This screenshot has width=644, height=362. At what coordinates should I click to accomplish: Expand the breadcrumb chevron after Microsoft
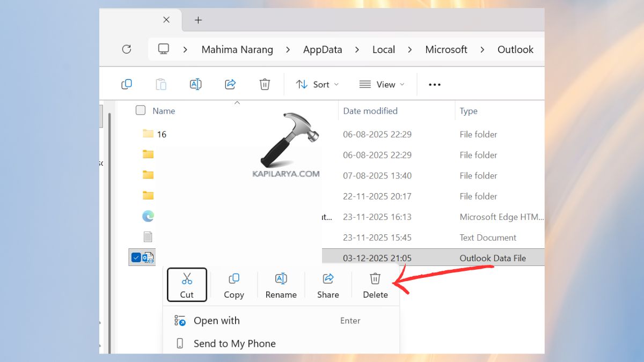pos(482,49)
